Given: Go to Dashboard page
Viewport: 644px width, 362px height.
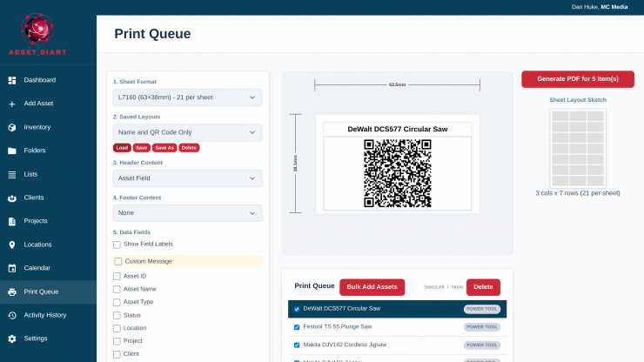Looking at the screenshot, I should tap(40, 80).
